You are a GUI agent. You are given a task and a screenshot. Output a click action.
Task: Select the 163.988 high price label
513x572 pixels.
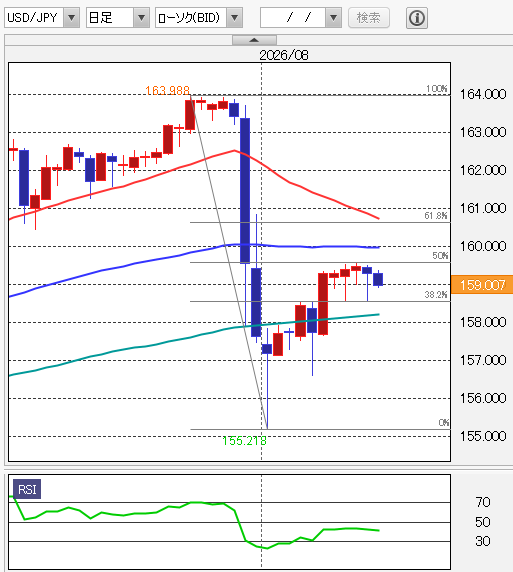(167, 90)
